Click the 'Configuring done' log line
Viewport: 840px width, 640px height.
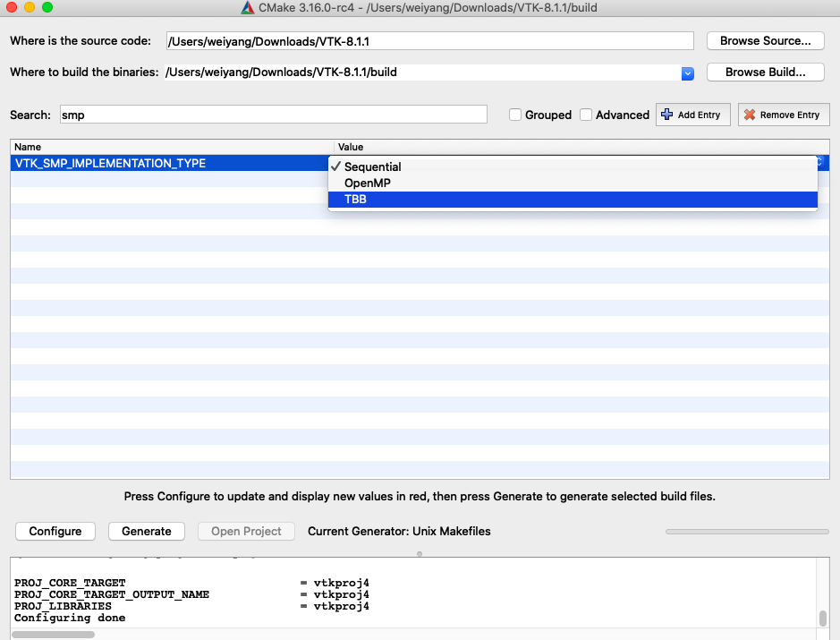coord(70,618)
